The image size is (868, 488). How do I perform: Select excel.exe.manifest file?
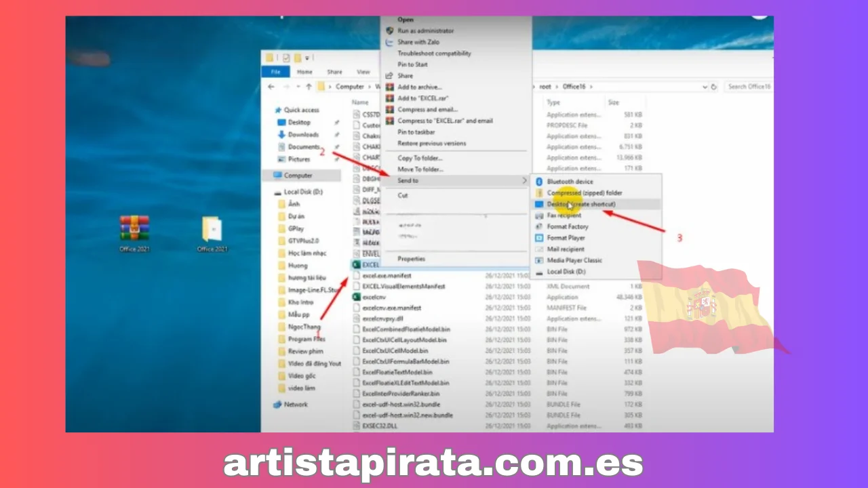(387, 276)
